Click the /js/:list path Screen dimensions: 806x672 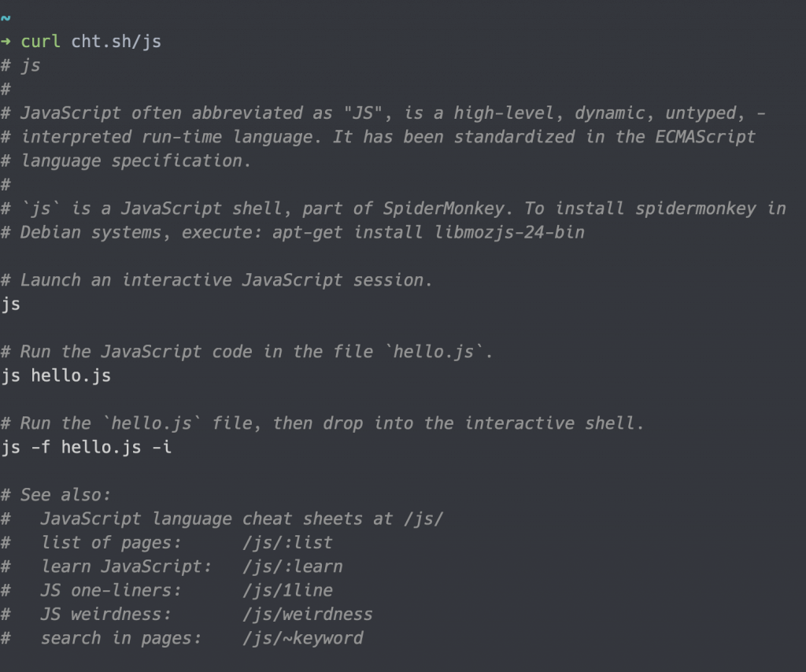[287, 543]
